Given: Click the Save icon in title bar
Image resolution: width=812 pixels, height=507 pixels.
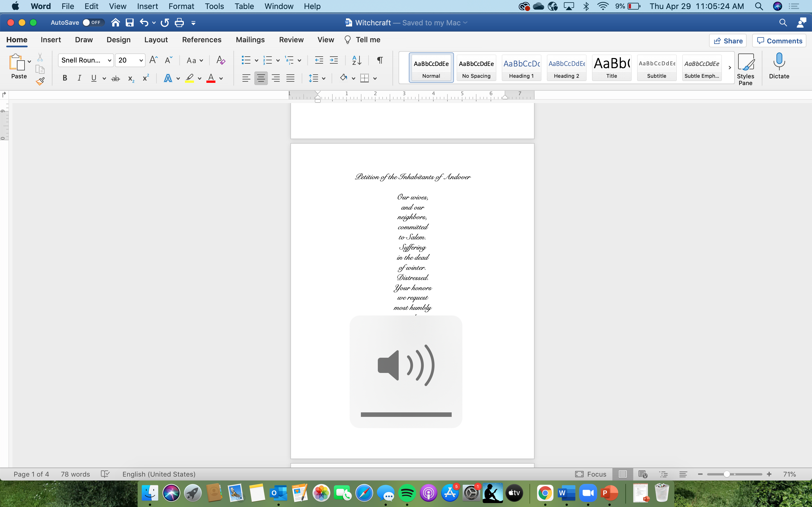Looking at the screenshot, I should tap(129, 23).
